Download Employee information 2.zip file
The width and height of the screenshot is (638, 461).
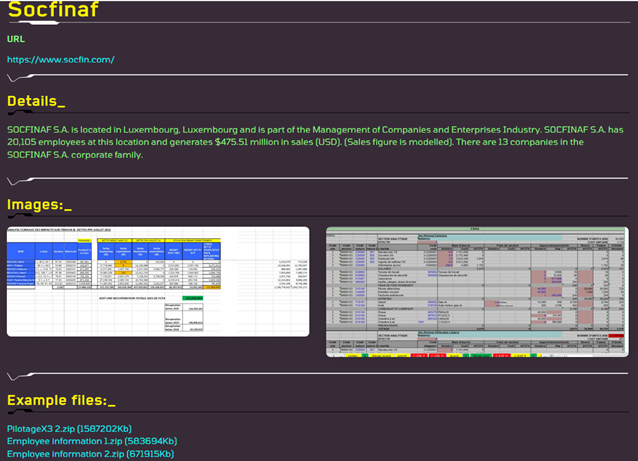90,454
